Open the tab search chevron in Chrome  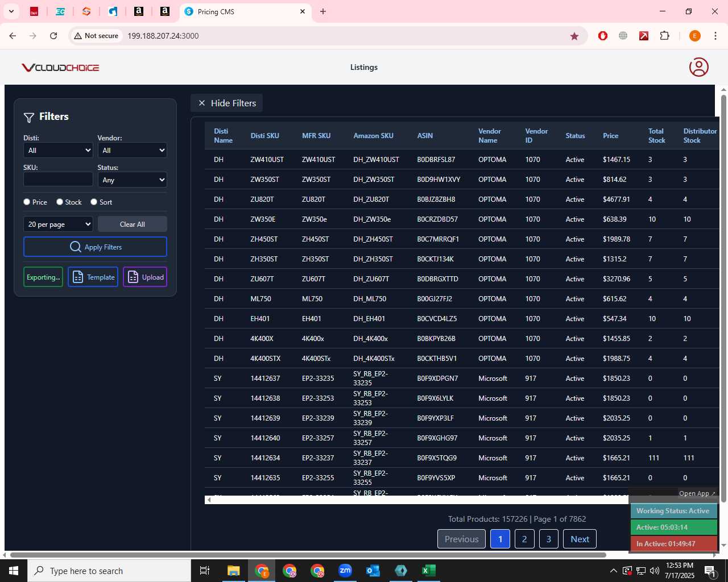coord(11,11)
